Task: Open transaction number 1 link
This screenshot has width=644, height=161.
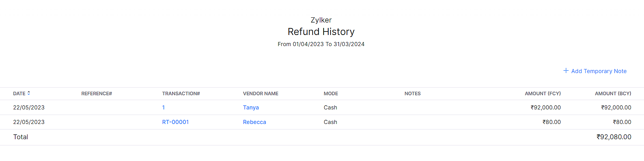Action: (164, 107)
